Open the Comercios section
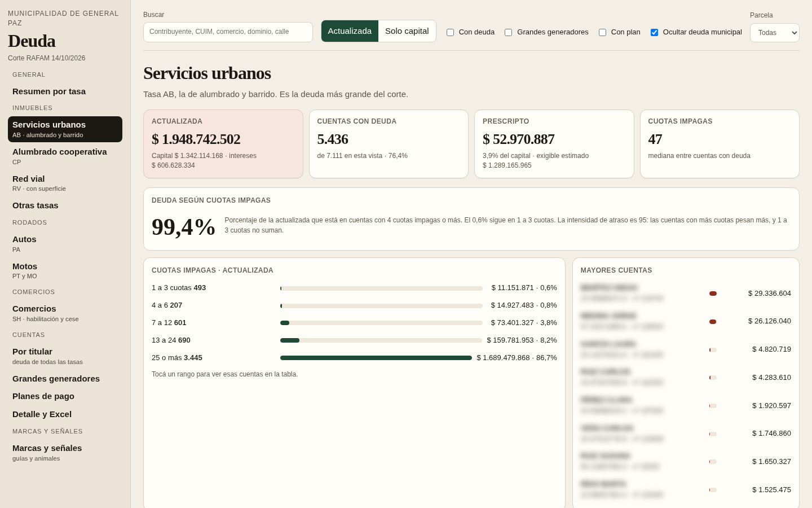The image size is (812, 508). [65, 313]
